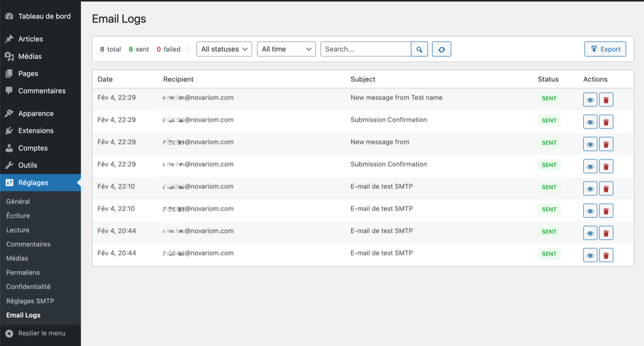Open the All statuses dropdown
This screenshot has width=644, height=346.
point(224,49)
